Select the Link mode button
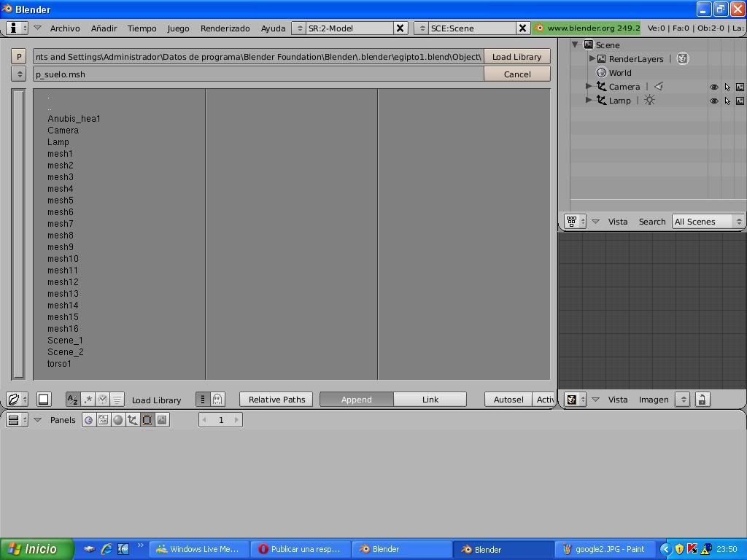The width and height of the screenshot is (747, 560). [x=430, y=399]
